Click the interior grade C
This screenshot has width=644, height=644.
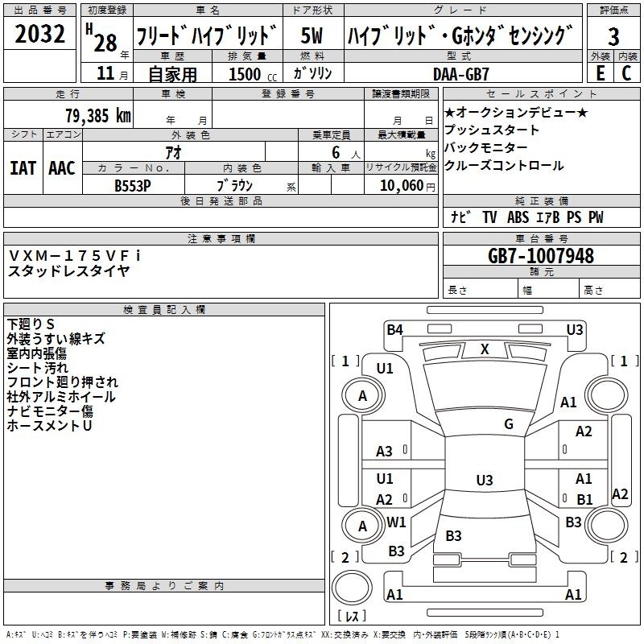click(627, 72)
